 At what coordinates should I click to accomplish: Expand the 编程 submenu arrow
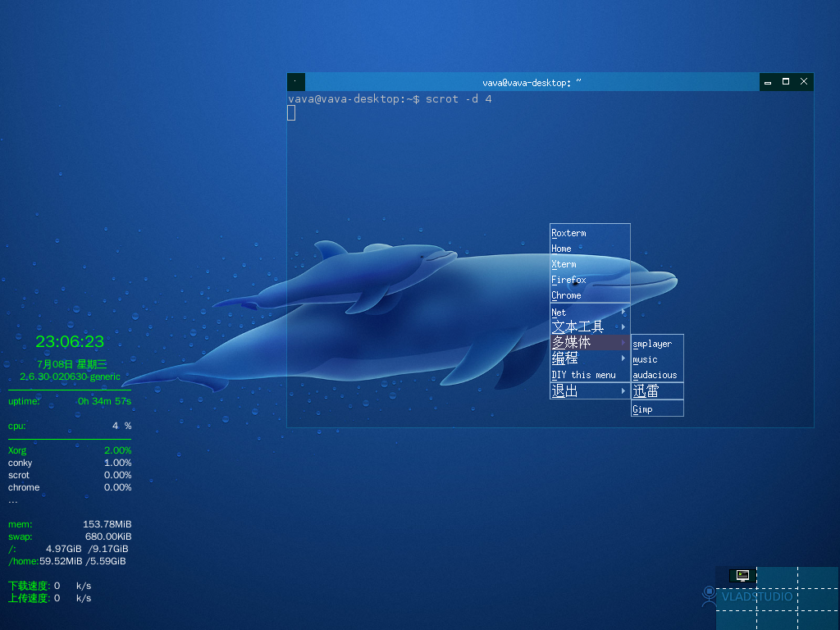tap(623, 358)
